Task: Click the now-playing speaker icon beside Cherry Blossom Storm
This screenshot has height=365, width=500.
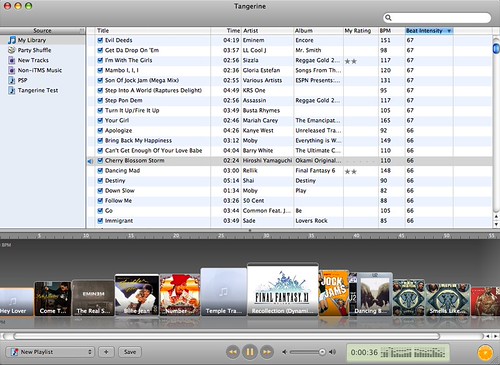Action: point(90,161)
